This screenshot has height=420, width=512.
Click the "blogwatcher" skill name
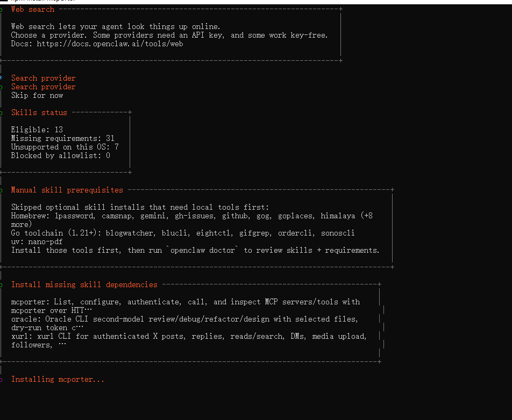(130, 233)
